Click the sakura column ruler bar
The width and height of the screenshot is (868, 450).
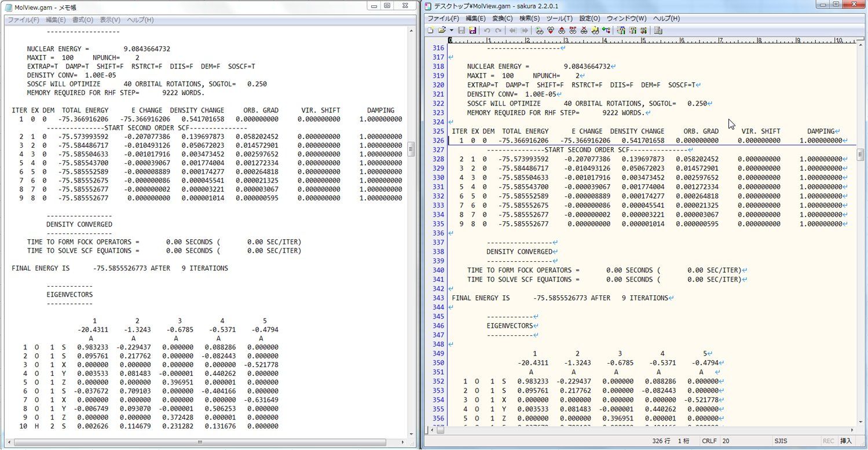[651, 40]
